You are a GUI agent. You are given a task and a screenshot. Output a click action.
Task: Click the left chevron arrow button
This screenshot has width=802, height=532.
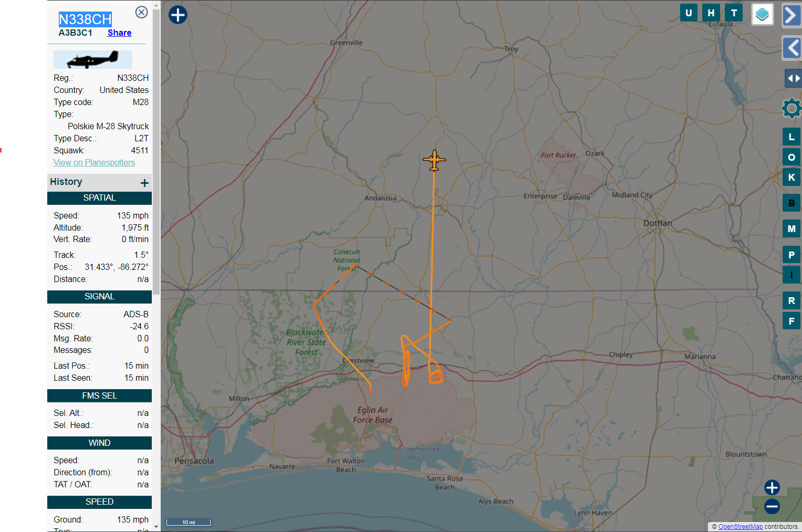pyautogui.click(x=791, y=48)
